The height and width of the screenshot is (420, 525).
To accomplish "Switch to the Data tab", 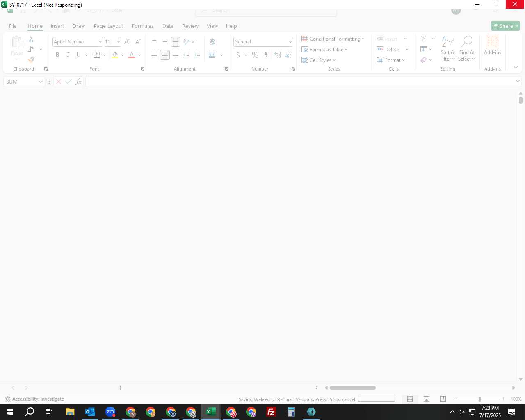I will point(168,26).
